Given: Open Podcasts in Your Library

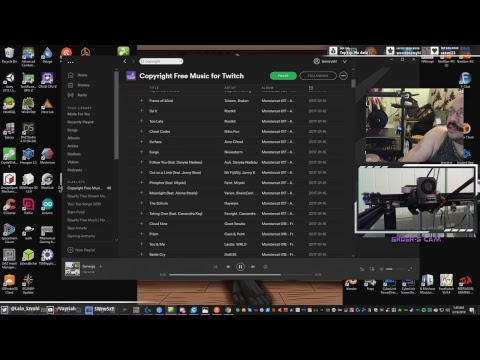Looking at the screenshot, I should 75,170.
